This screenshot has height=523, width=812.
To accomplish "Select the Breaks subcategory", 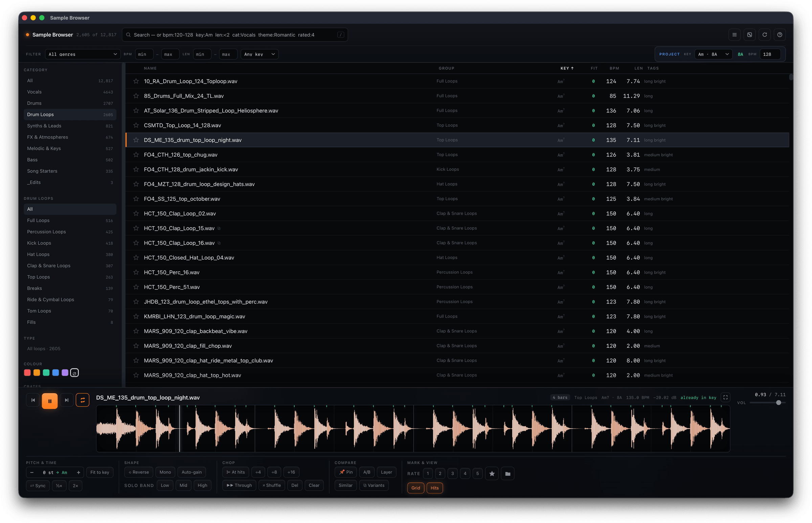I will tap(70, 288).
